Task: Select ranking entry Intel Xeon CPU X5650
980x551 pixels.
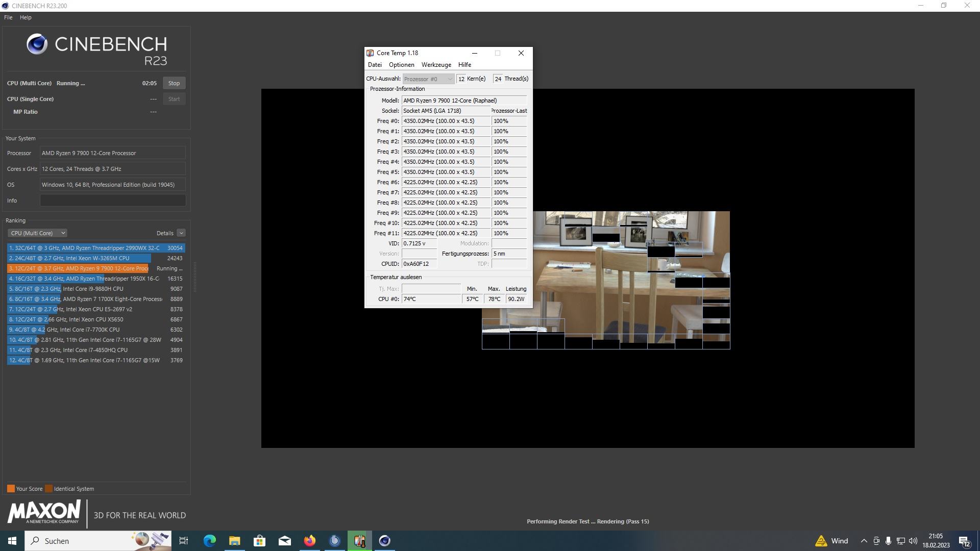Action: click(96, 319)
